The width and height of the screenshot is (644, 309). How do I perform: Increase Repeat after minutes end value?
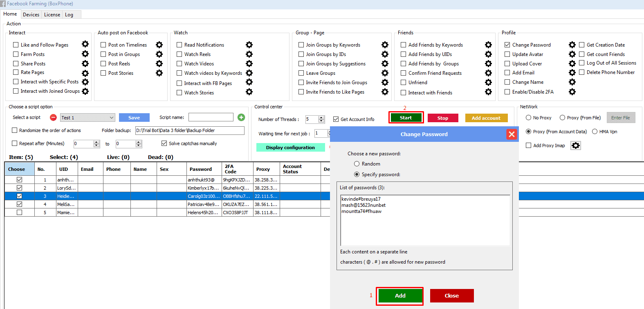click(139, 142)
